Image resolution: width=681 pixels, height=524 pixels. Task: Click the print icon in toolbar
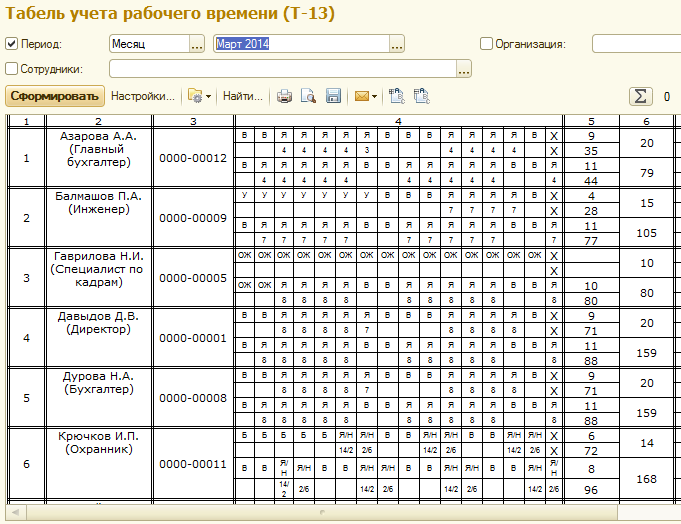click(x=284, y=97)
